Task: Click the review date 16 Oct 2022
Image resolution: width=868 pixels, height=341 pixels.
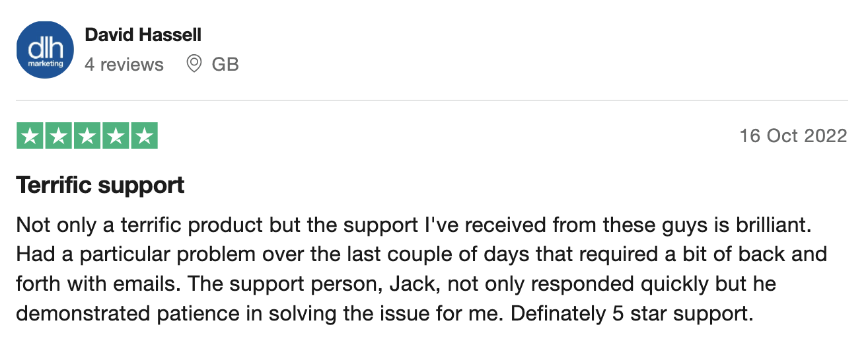Action: tap(793, 136)
